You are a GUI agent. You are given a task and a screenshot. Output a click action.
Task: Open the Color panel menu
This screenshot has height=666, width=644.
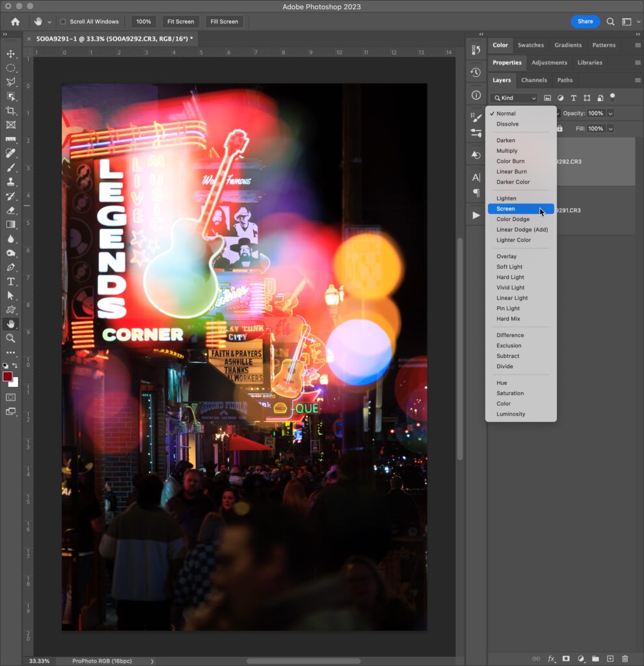pos(637,45)
